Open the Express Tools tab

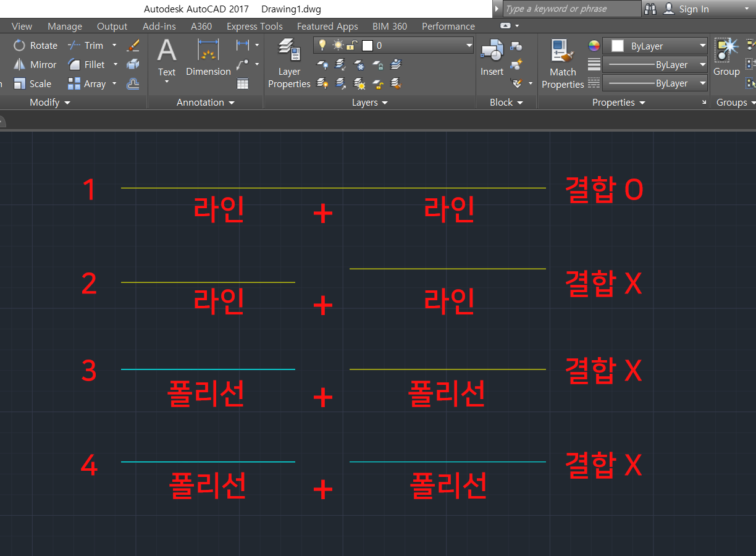coord(254,26)
